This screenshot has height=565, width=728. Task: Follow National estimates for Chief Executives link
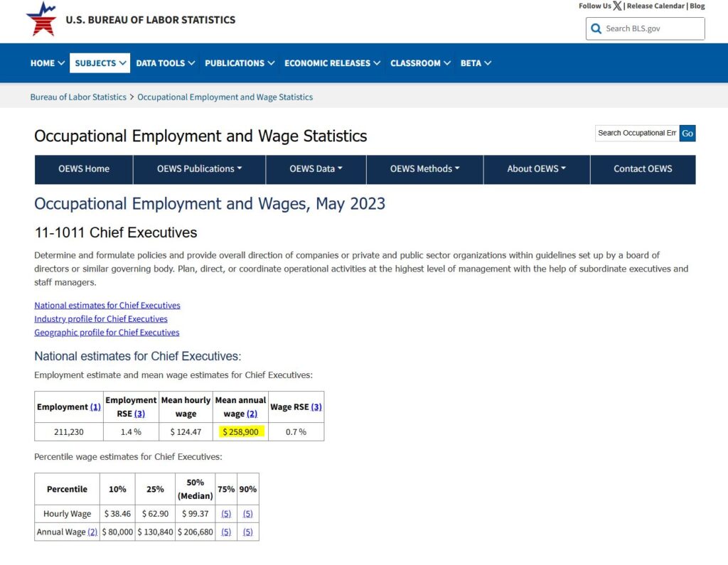pos(107,306)
